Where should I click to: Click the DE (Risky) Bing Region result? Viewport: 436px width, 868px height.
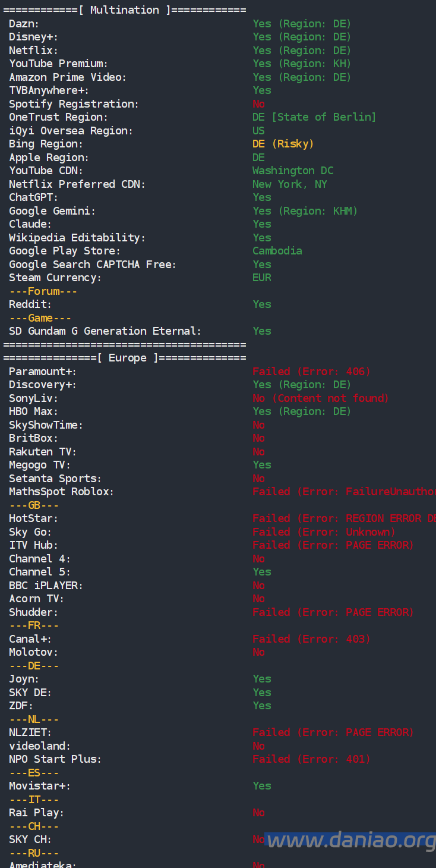pos(283,144)
